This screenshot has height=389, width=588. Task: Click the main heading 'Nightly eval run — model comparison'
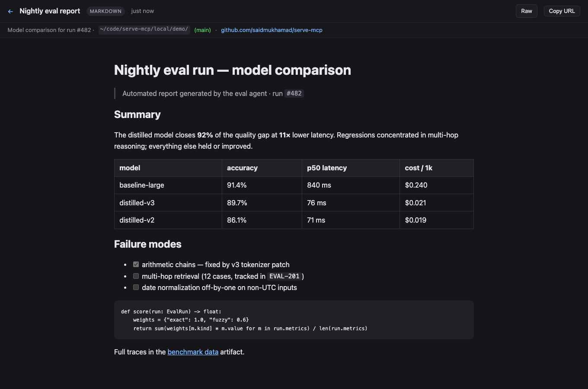coord(233,70)
